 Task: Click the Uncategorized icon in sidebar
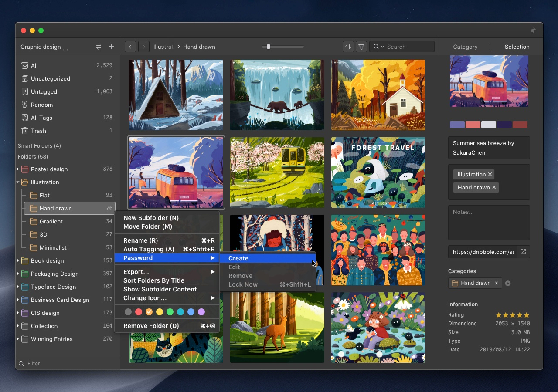pyautogui.click(x=25, y=78)
